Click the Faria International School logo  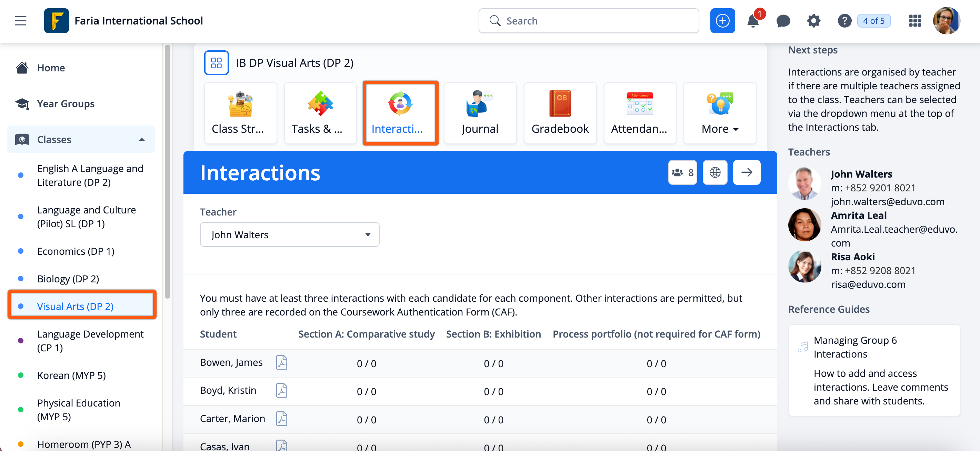pyautogui.click(x=56, y=21)
